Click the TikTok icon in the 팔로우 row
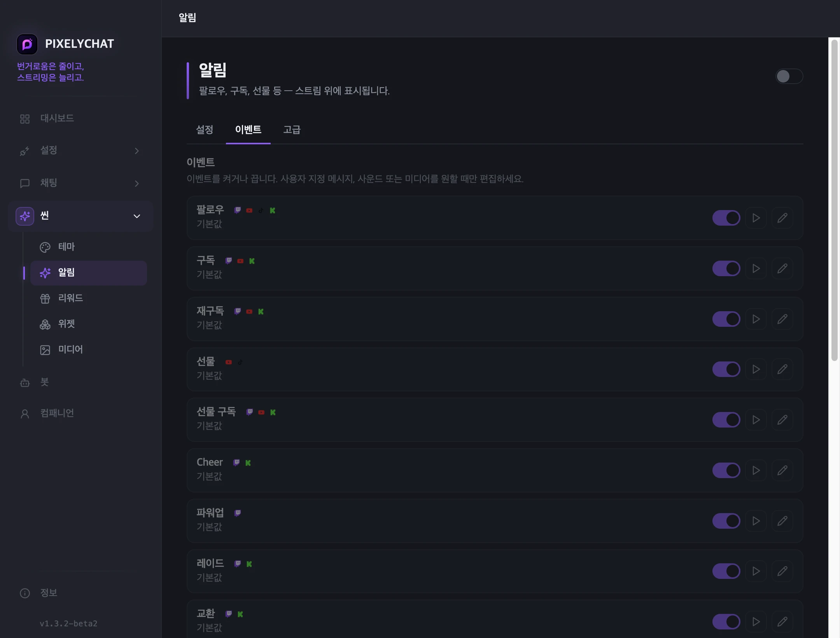The height and width of the screenshot is (638, 840). tap(261, 210)
